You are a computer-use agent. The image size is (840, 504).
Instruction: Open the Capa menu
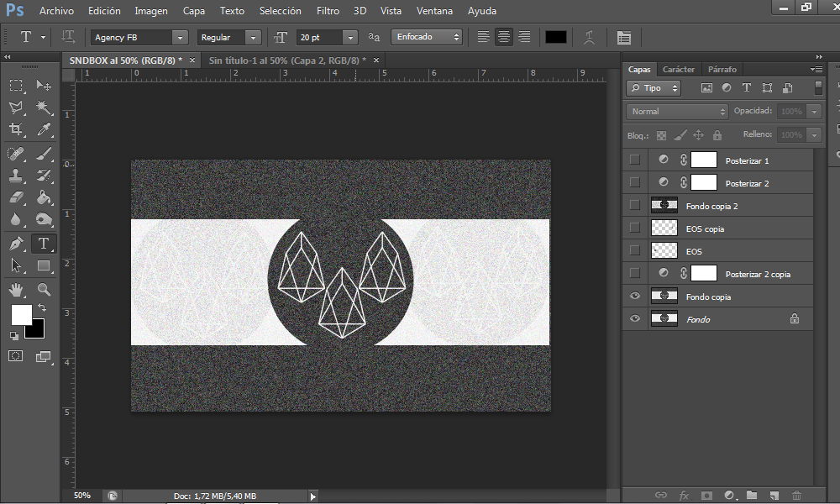pos(193,11)
